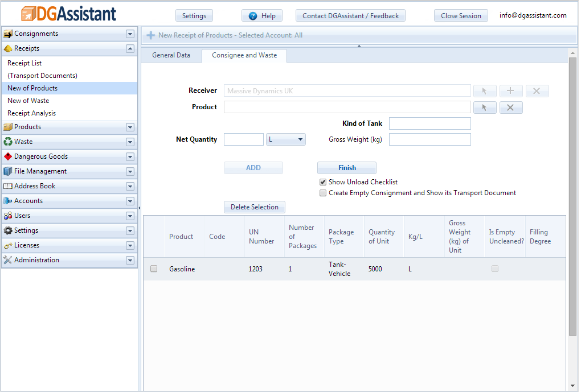Select the Gasoline row checkbox
The image size is (581, 392).
(x=154, y=269)
